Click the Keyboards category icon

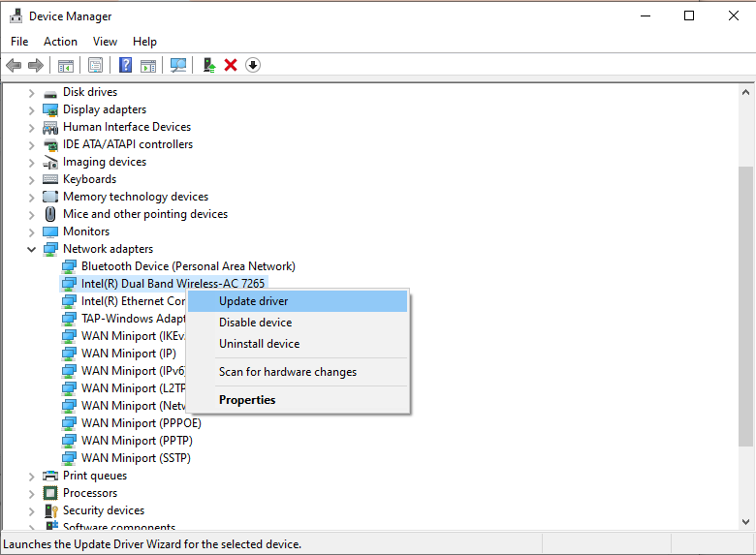click(x=50, y=179)
